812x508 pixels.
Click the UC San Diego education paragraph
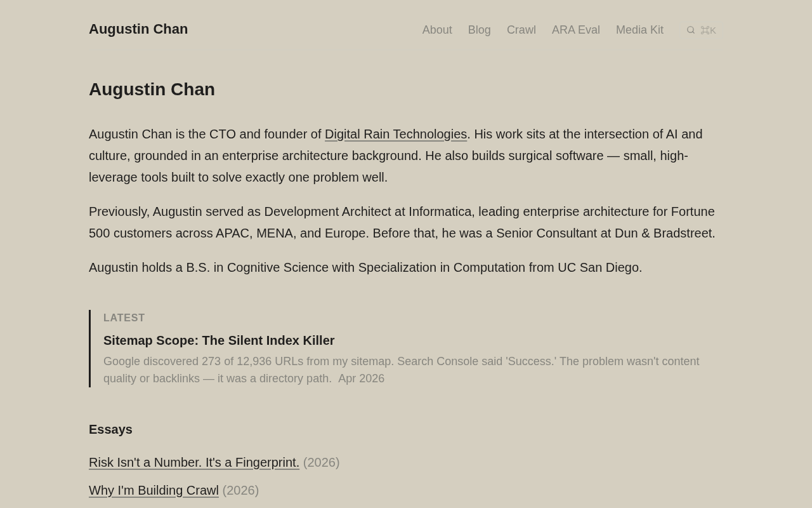point(365,267)
